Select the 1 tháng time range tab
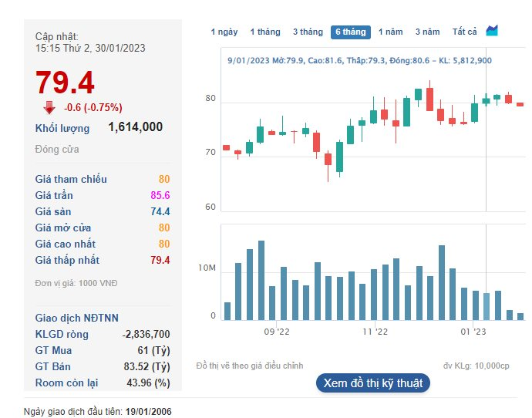This screenshot has height=418, width=532. click(265, 32)
